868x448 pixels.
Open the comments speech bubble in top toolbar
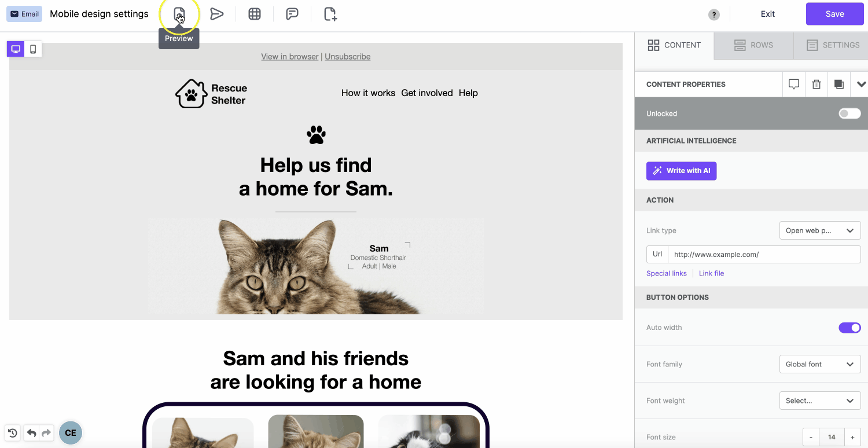coord(292,14)
